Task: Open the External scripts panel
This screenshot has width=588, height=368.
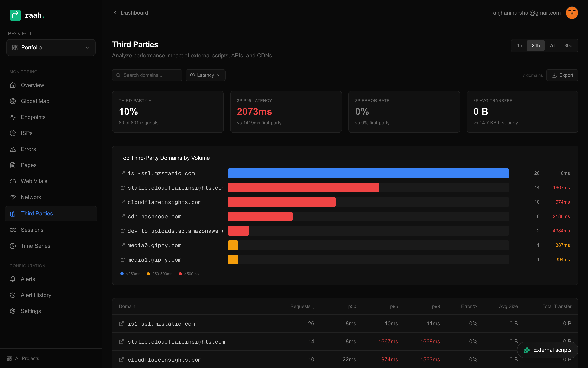Action: (x=547, y=350)
